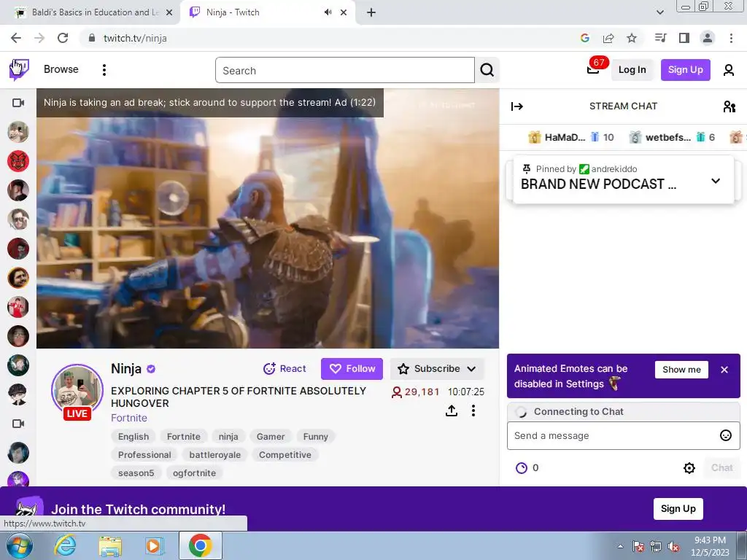The image size is (747, 560).
Task: Click the Competitive tag
Action: (x=285, y=455)
